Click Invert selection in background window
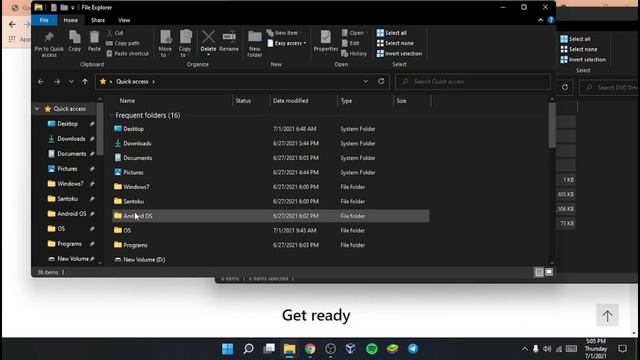Screen dimensions: 640x360 point(583,60)
